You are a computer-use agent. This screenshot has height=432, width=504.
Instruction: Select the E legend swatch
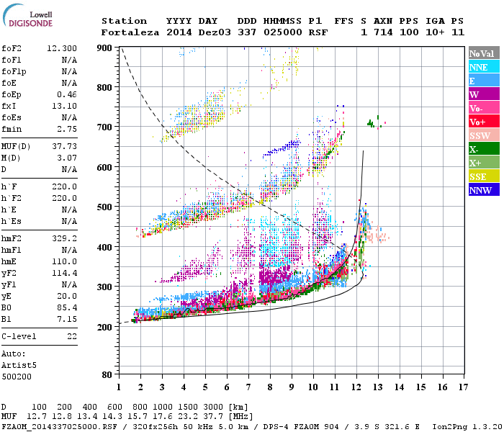click(484, 80)
